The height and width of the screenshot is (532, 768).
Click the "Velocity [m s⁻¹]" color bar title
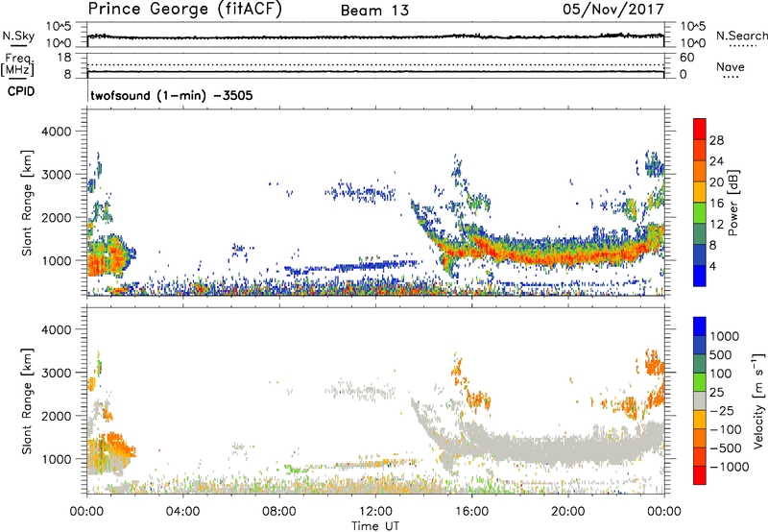click(x=758, y=400)
